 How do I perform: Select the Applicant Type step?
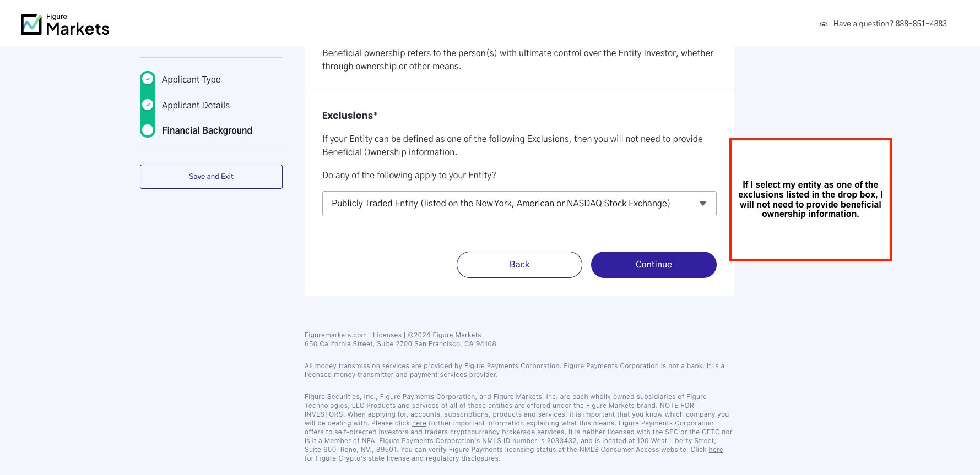[191, 79]
